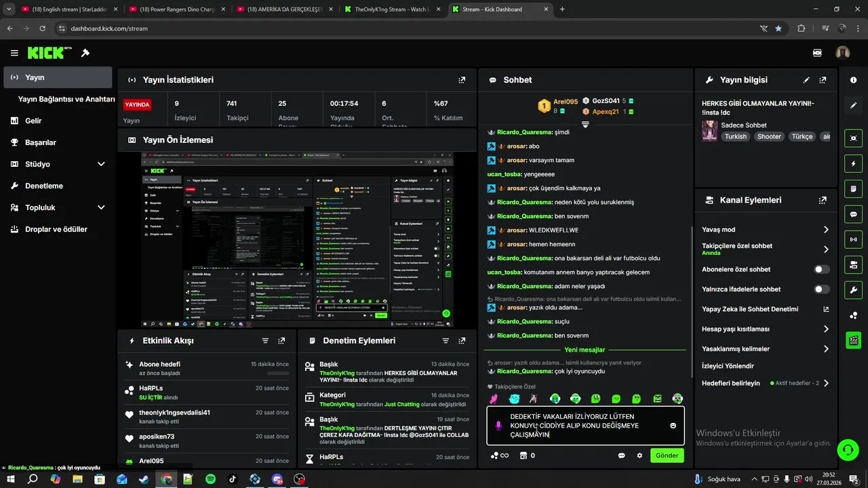
Task: Click the filled green clapperboard icon
Action: pos(853,340)
